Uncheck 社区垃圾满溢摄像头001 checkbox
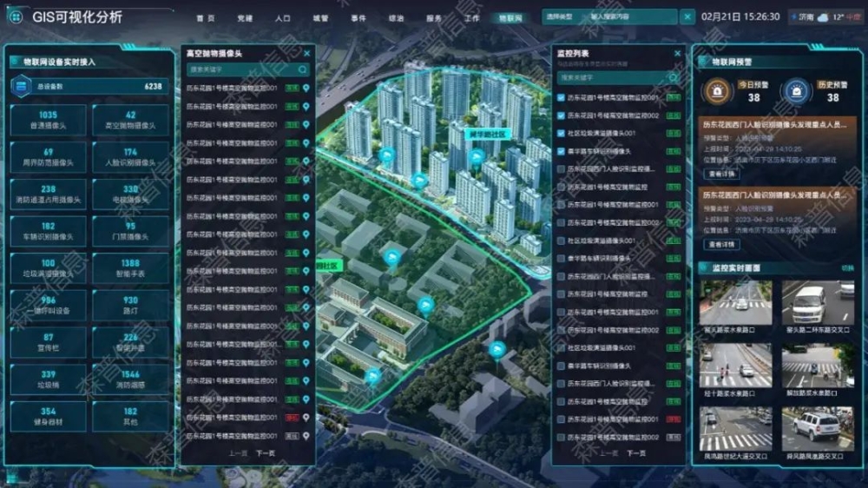 (561, 134)
